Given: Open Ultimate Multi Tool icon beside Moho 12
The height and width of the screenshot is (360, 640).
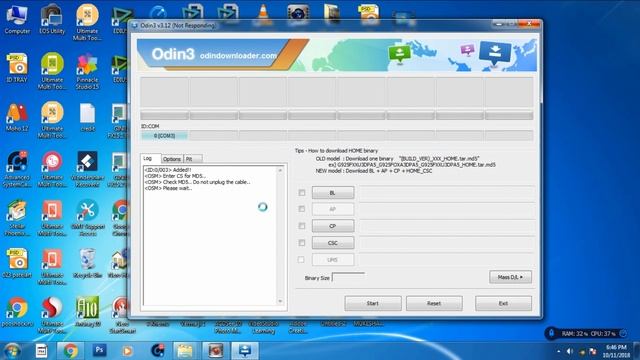Looking at the screenshot, I should point(52,120).
